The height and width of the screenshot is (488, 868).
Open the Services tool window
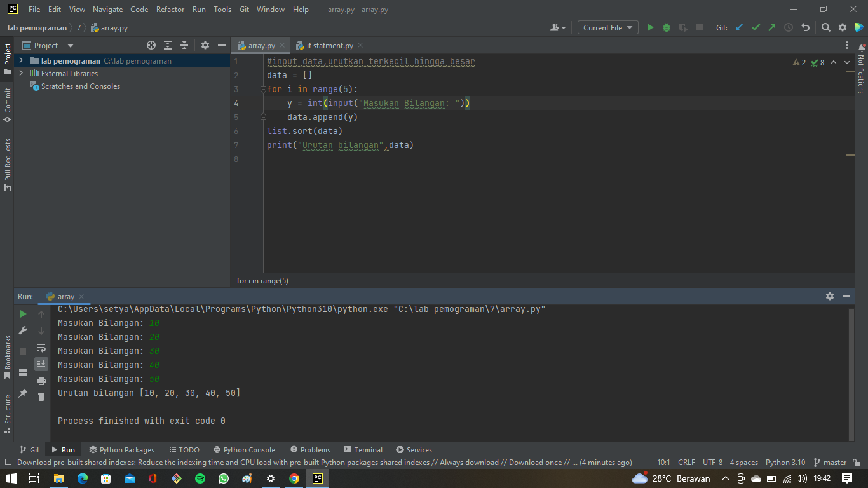(x=414, y=449)
